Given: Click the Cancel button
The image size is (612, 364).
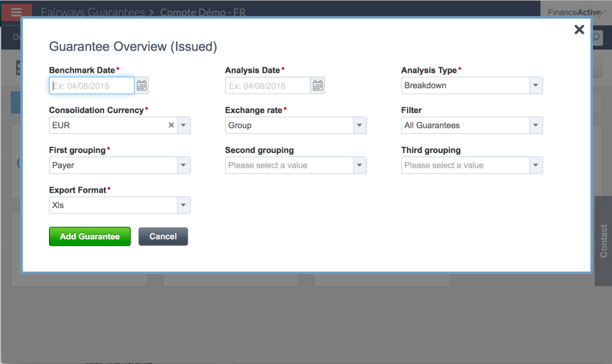Looking at the screenshot, I should pyautogui.click(x=163, y=236).
